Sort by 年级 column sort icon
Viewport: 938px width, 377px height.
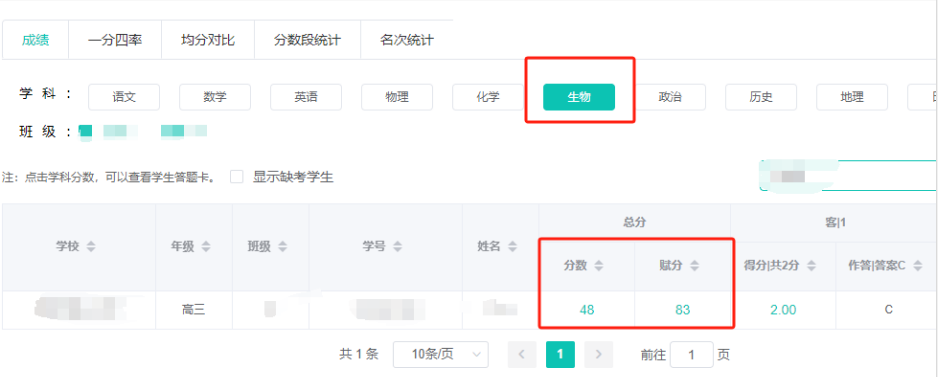tap(206, 247)
